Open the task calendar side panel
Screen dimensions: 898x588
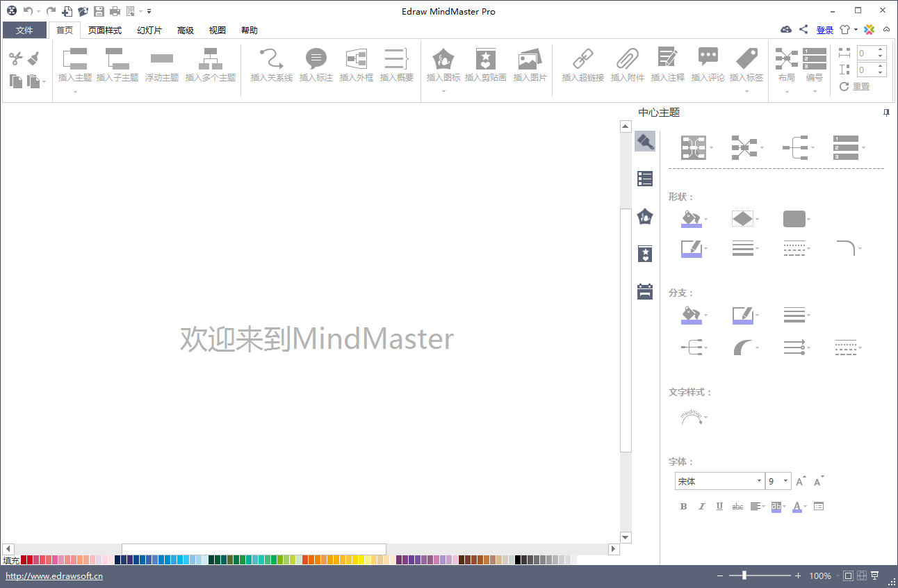[x=645, y=291]
